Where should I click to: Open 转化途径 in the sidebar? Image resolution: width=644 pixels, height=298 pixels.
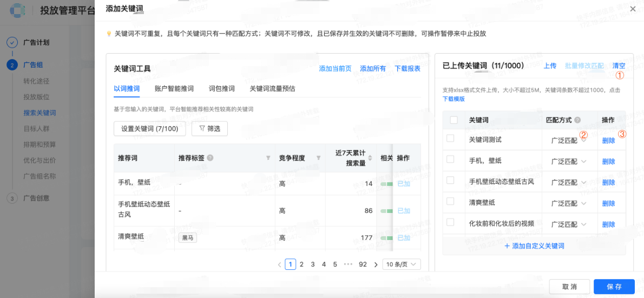(37, 81)
